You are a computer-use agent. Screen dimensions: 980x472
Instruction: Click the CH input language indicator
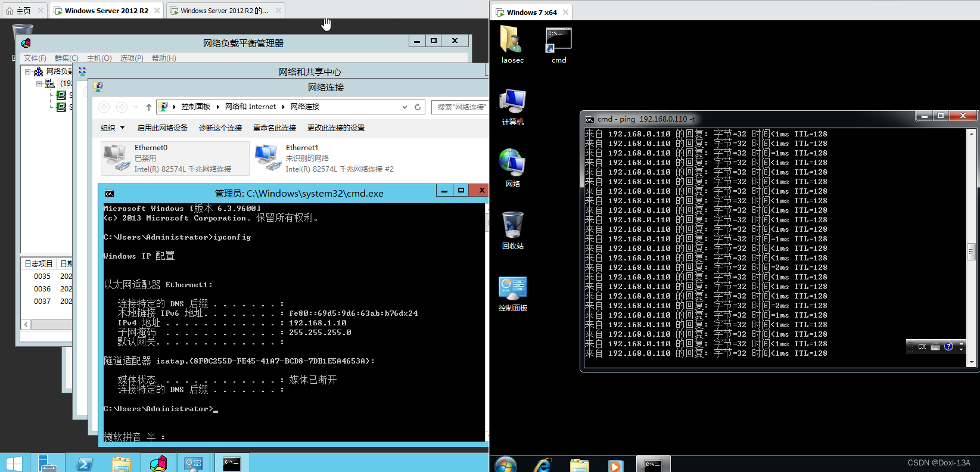tap(922, 346)
